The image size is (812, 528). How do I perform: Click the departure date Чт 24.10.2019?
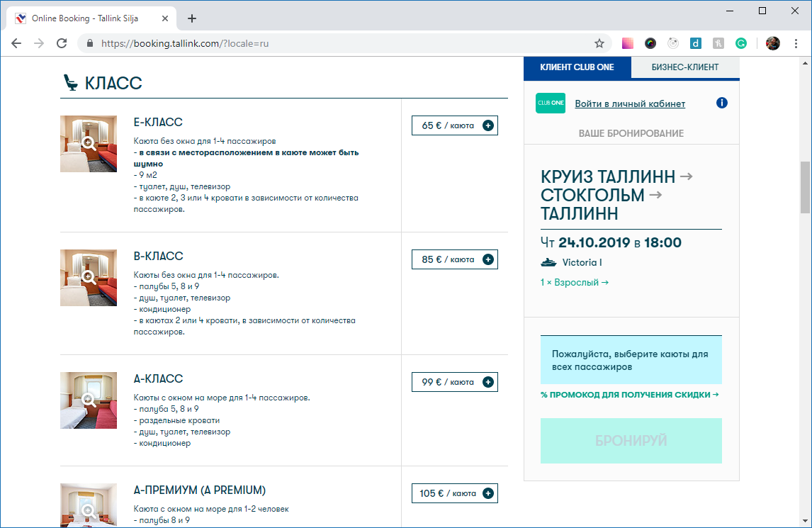pyautogui.click(x=585, y=242)
